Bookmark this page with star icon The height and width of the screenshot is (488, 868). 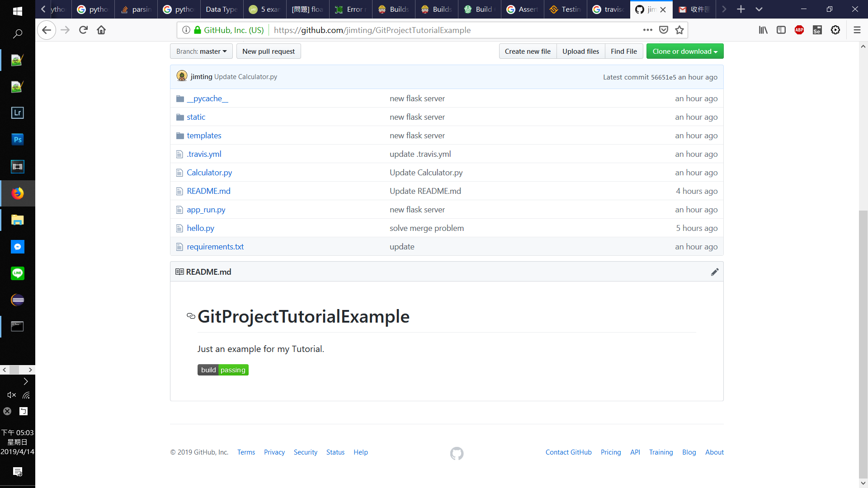click(x=679, y=30)
